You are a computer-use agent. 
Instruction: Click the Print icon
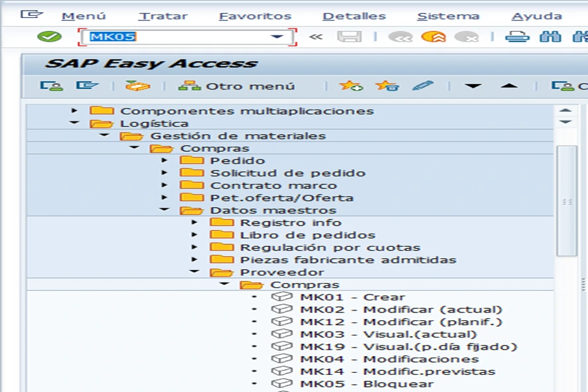[517, 36]
